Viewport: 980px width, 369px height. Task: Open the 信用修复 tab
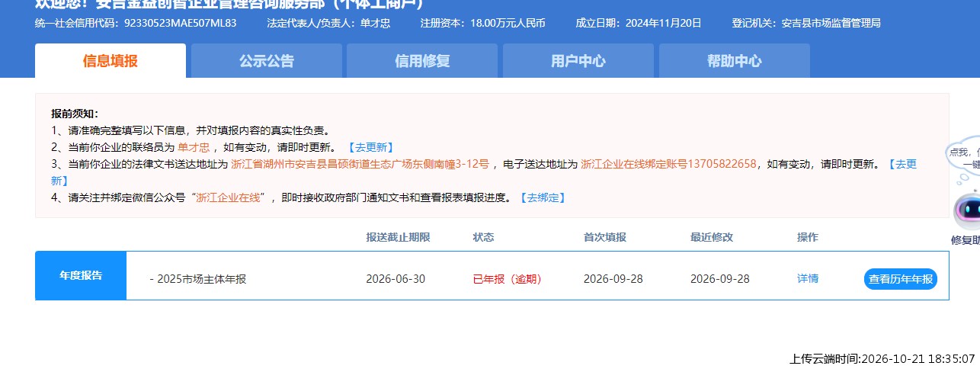422,61
